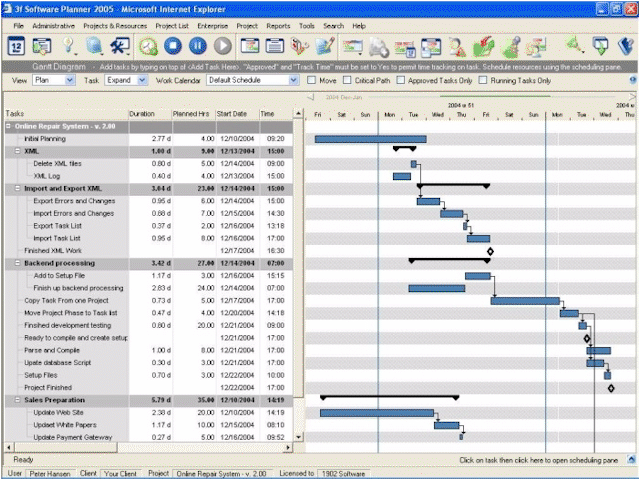Check Approved Tasks Only
The image size is (640, 480).
coord(400,80)
